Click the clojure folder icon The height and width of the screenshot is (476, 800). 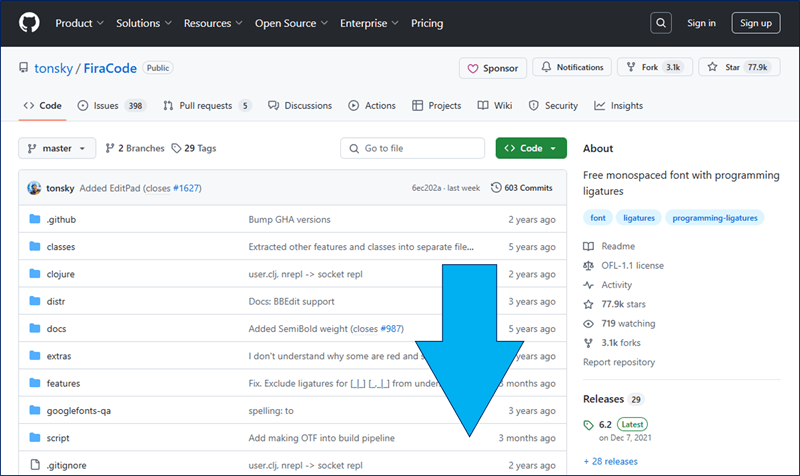pyautogui.click(x=35, y=273)
